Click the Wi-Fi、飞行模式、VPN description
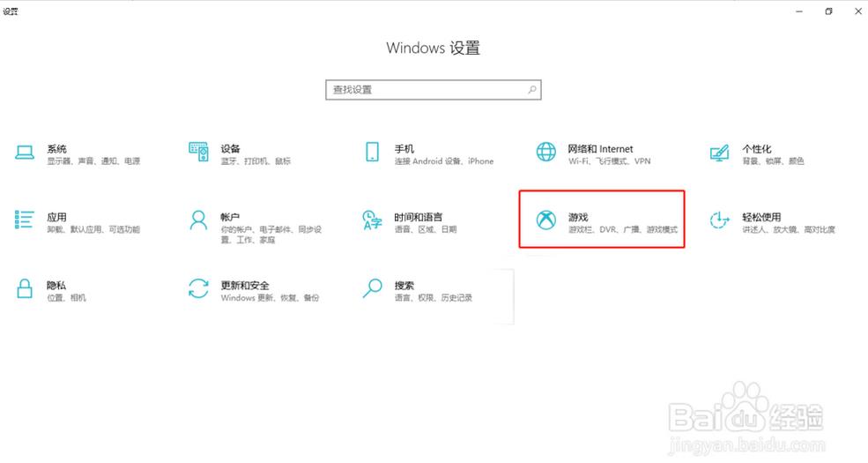This screenshot has width=868, height=463. [x=610, y=161]
